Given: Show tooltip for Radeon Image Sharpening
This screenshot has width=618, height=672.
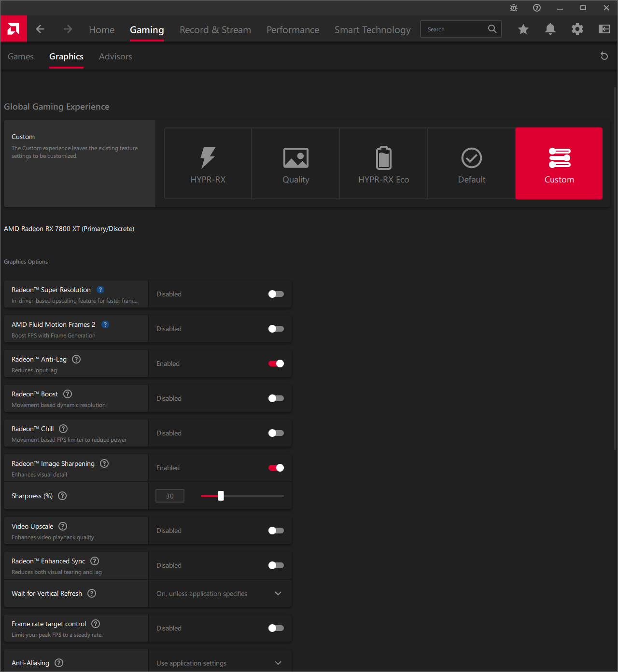Looking at the screenshot, I should 104,463.
